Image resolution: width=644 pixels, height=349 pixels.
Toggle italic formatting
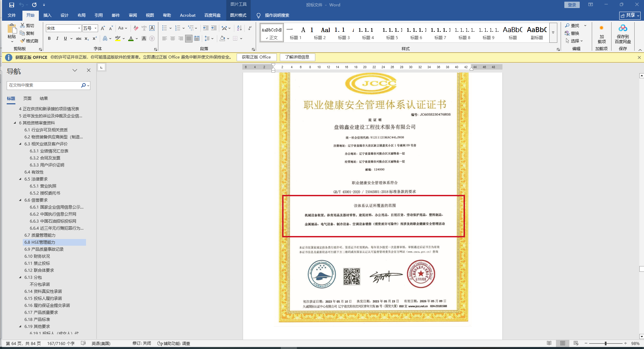57,39
